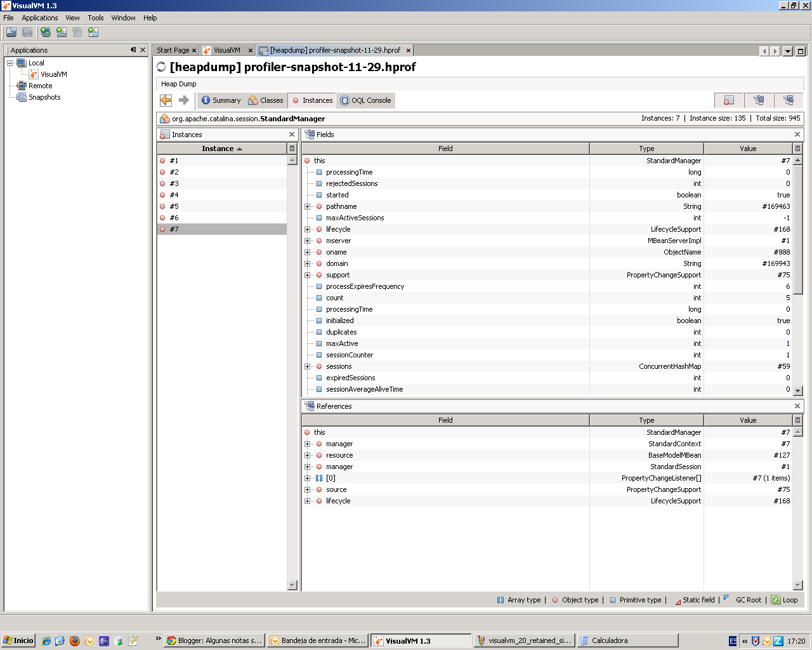The image size is (812, 650).
Task: Show the heap dump Summary view
Action: 221,100
